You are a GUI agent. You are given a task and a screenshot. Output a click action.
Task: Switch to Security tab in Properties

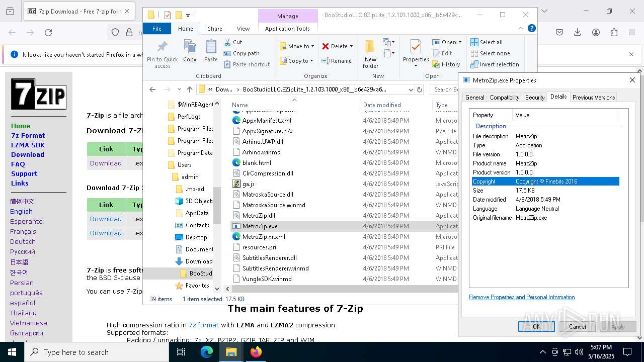[x=535, y=98]
